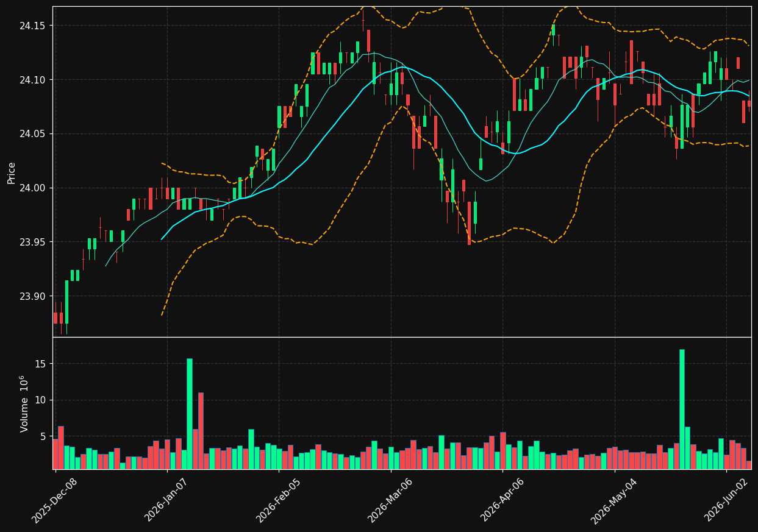Click the 24.00 price axis label
The width and height of the screenshot is (758, 532).
coord(32,188)
